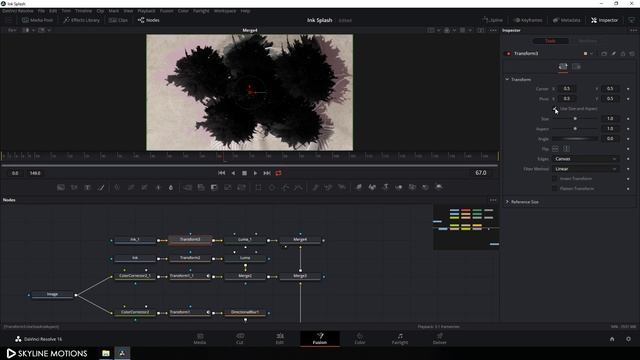The width and height of the screenshot is (640, 360).
Task: Go to first frame button
Action: tap(222, 173)
